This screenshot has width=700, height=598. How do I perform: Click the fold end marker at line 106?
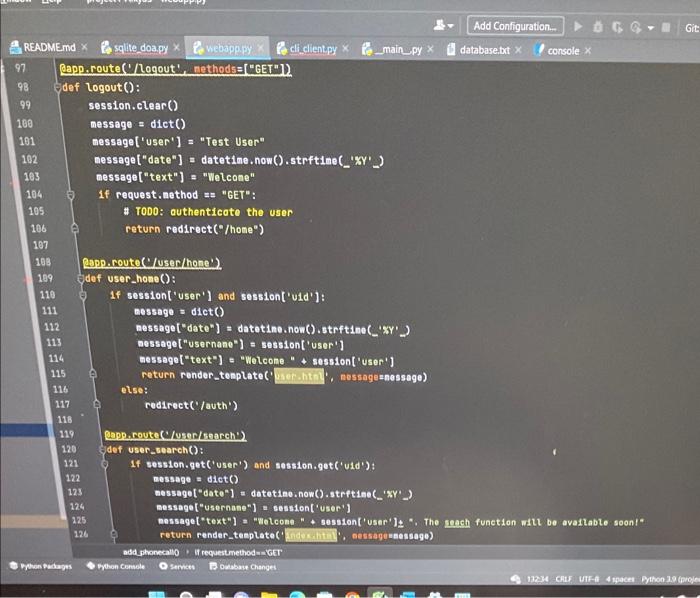click(x=75, y=228)
